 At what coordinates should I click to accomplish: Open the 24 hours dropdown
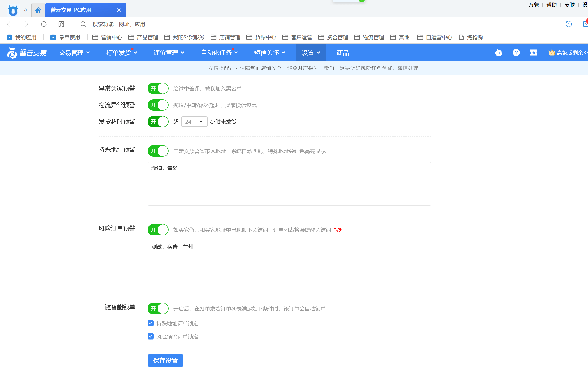click(x=194, y=122)
